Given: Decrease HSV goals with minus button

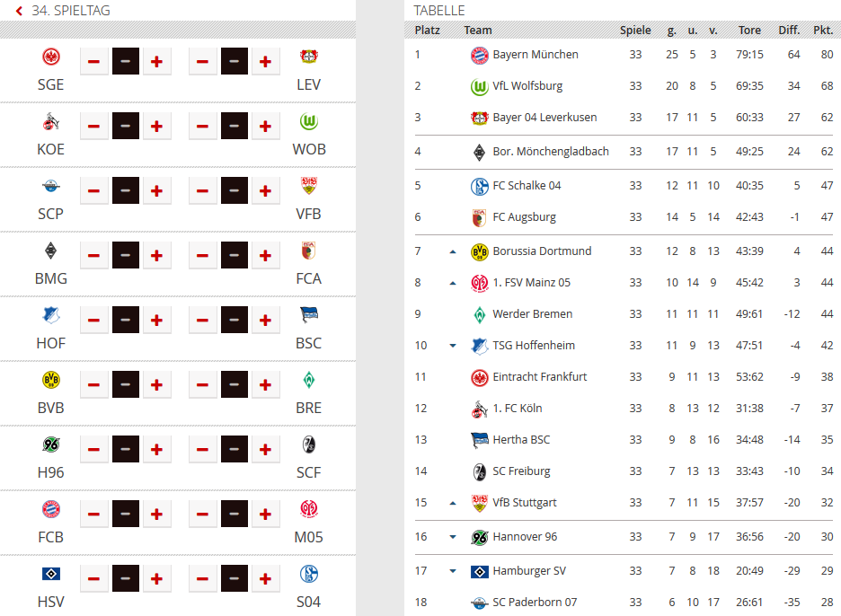Looking at the screenshot, I should click(x=93, y=579).
